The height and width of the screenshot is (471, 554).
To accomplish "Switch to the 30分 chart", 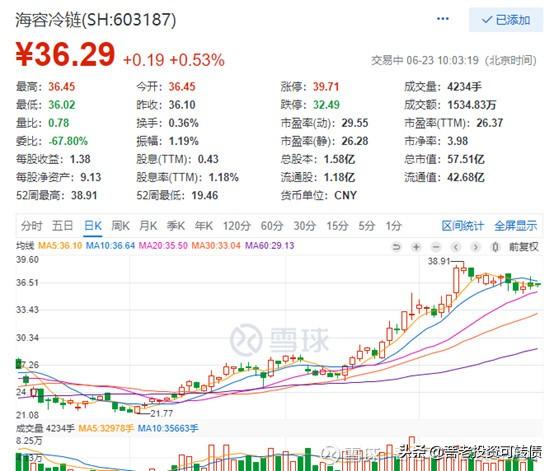I will click(x=305, y=225).
